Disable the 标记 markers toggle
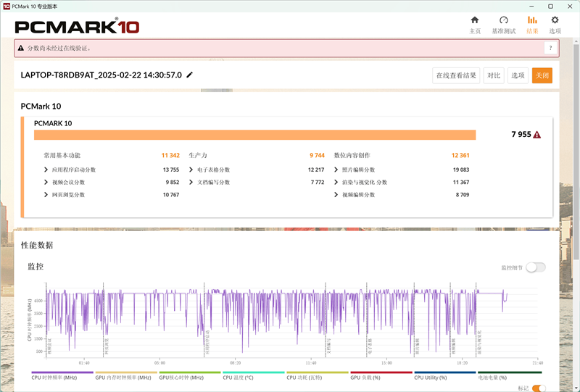 click(x=539, y=388)
